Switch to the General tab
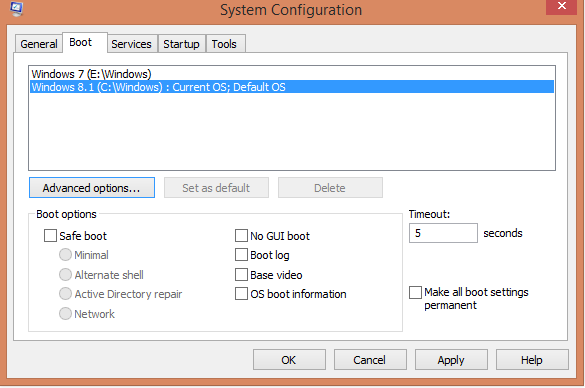 (x=38, y=44)
